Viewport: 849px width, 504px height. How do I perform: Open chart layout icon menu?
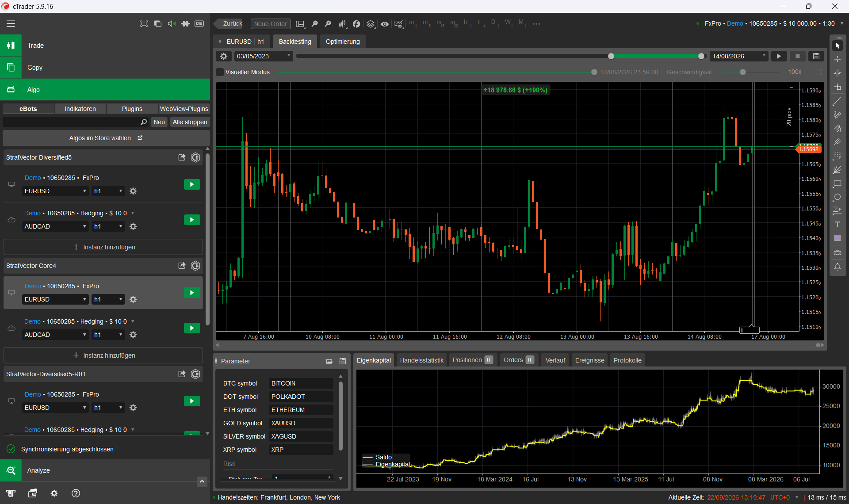coord(300,24)
